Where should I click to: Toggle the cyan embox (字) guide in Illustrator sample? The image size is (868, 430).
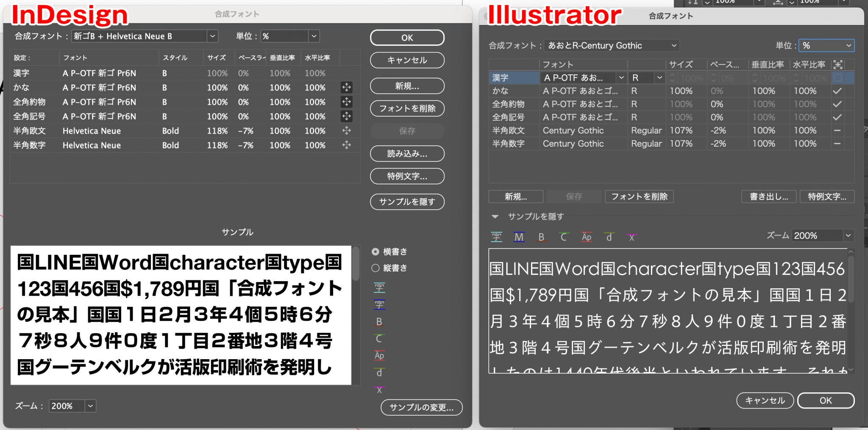[497, 237]
